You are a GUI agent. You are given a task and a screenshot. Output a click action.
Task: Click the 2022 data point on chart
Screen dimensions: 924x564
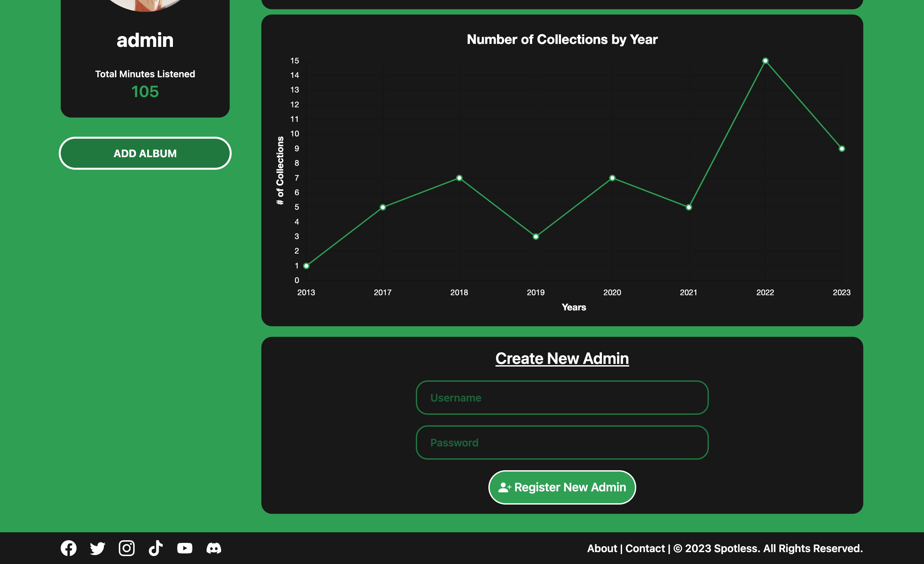765,61
